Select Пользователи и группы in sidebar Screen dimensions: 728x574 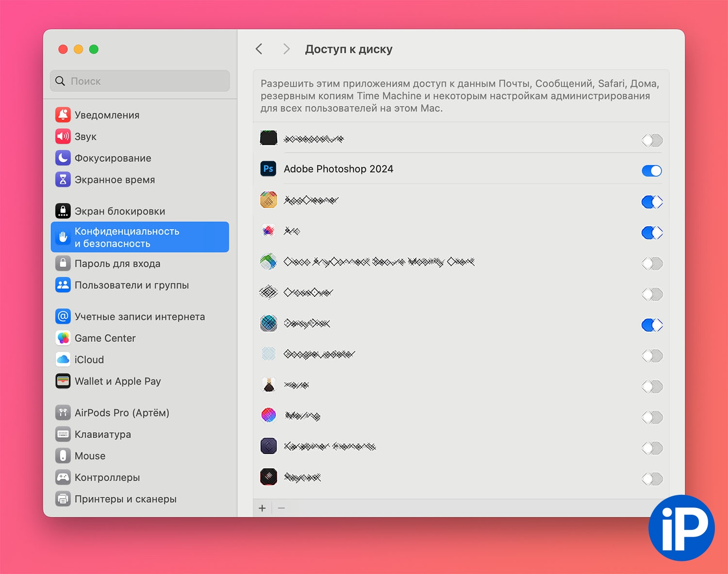[x=132, y=285]
